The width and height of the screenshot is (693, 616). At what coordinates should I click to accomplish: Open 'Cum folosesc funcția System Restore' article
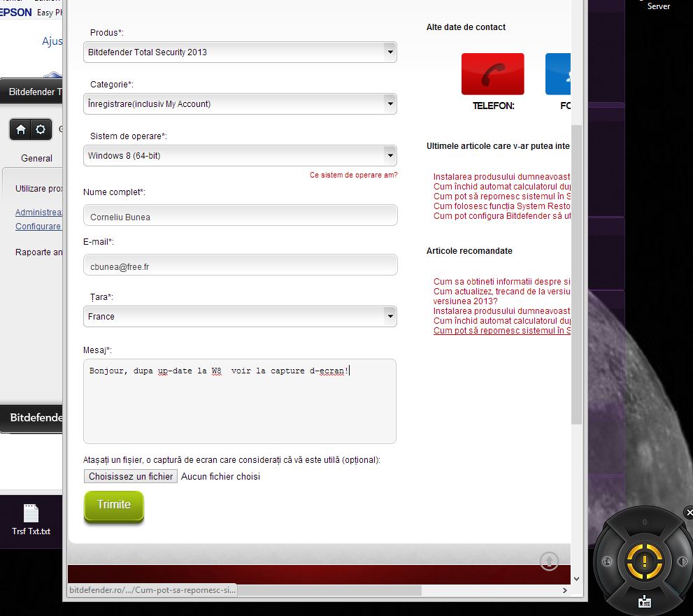pos(501,206)
